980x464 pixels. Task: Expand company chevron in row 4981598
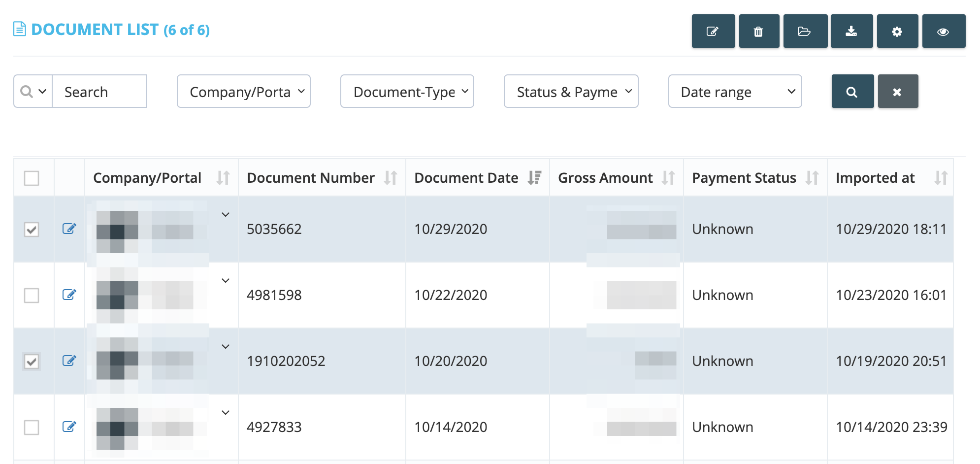click(226, 280)
